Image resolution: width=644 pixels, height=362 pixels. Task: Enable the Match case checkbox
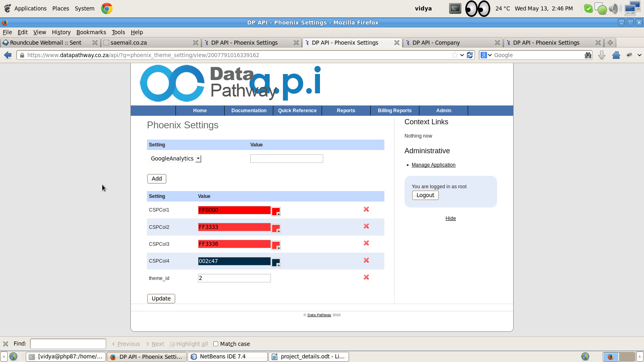(216, 344)
